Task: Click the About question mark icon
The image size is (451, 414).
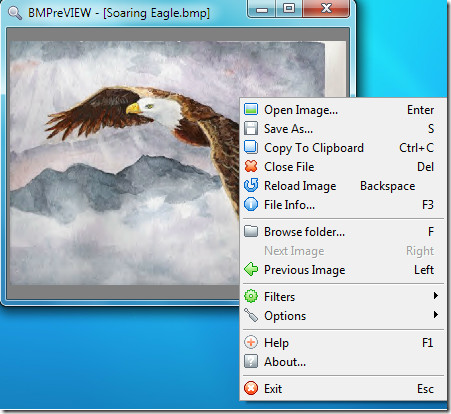Action: pos(251,361)
